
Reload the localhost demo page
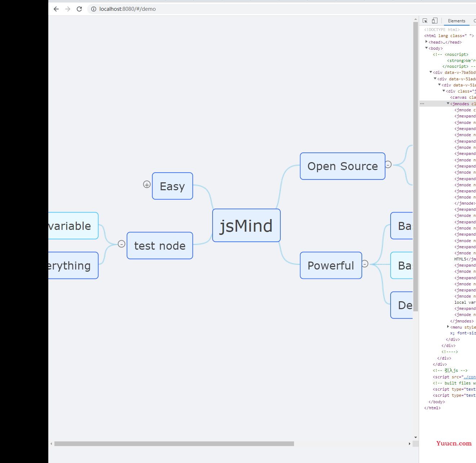pyautogui.click(x=79, y=9)
